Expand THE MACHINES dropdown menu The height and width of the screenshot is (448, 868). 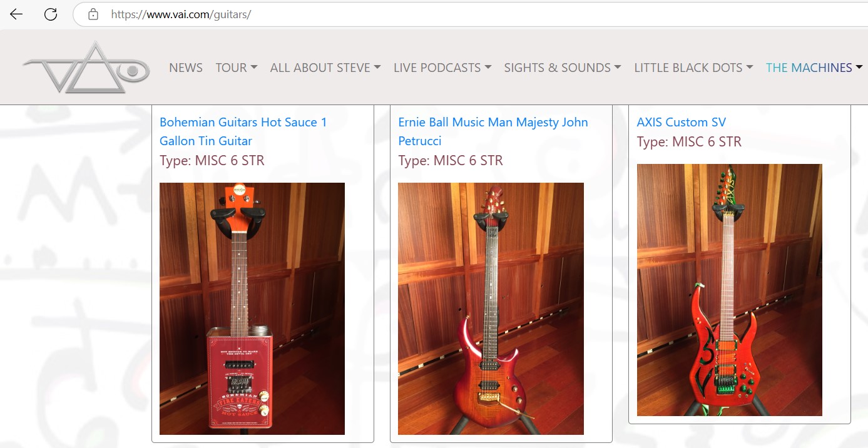point(814,68)
